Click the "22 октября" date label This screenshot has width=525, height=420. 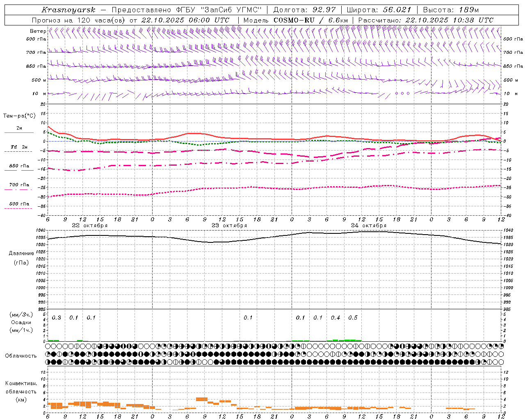pos(89,226)
